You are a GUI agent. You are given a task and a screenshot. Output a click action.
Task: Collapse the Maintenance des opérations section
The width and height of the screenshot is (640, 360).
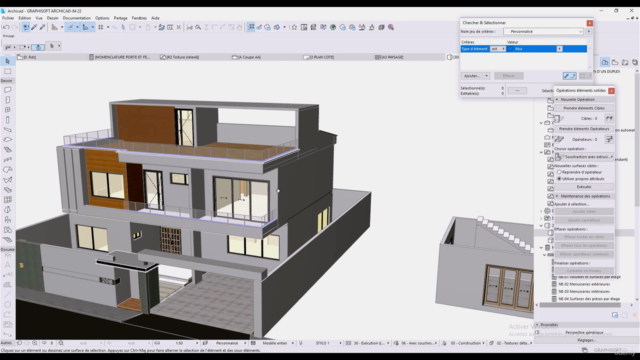point(557,196)
